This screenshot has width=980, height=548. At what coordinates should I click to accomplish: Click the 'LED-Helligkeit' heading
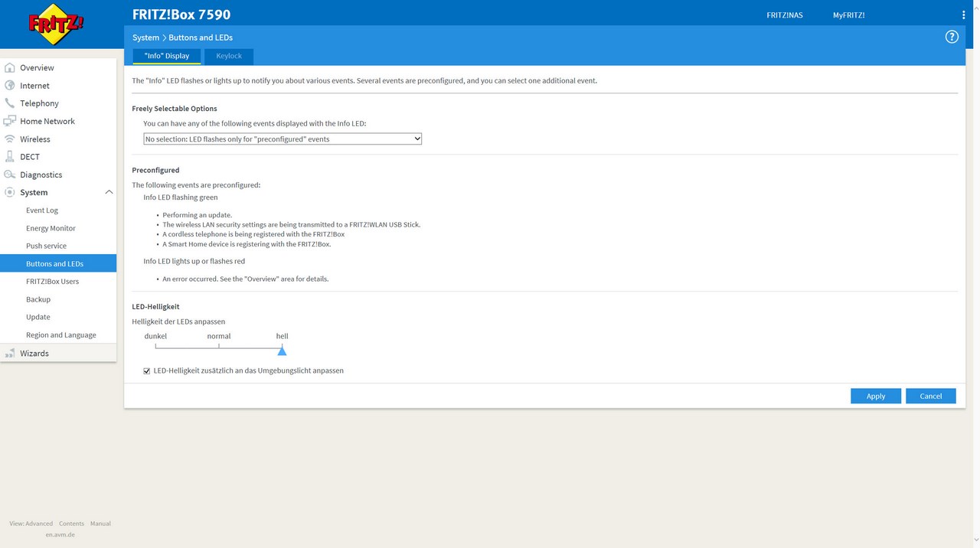point(155,307)
